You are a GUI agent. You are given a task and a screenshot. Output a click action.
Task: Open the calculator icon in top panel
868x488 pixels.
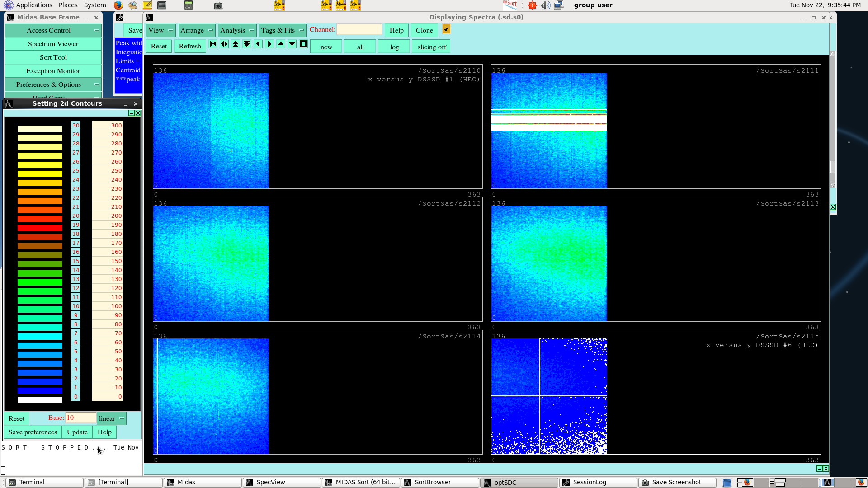(x=189, y=5)
